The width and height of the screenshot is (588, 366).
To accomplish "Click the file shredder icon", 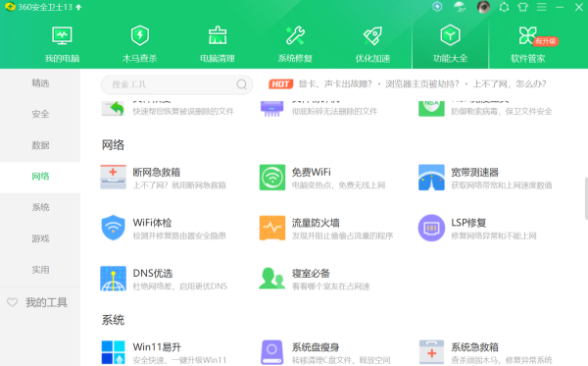I will (272, 109).
